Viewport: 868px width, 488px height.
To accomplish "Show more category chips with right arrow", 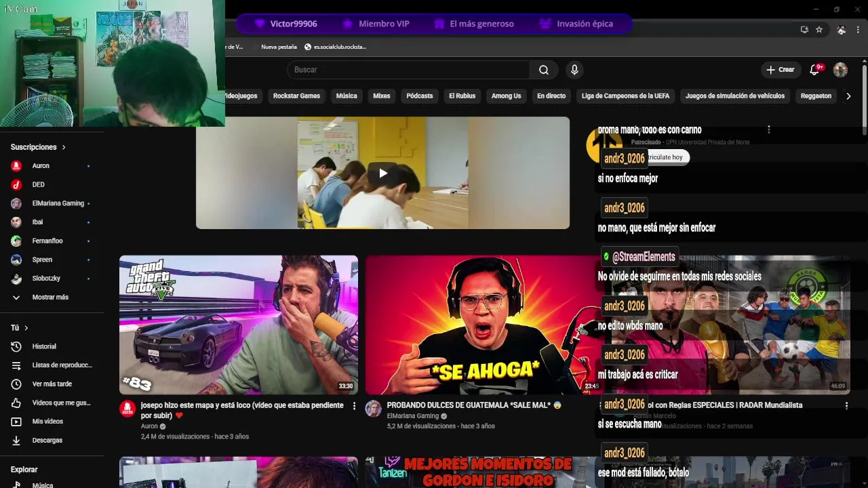I will point(848,96).
